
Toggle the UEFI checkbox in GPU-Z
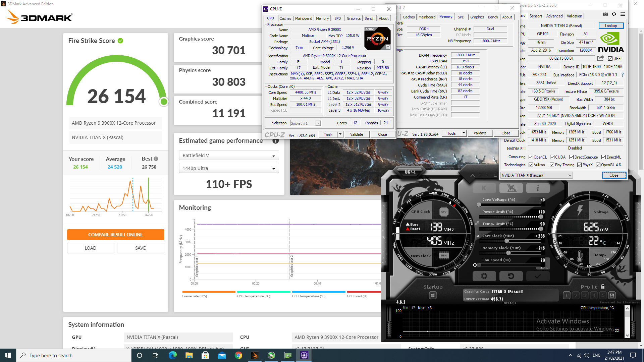(x=610, y=59)
